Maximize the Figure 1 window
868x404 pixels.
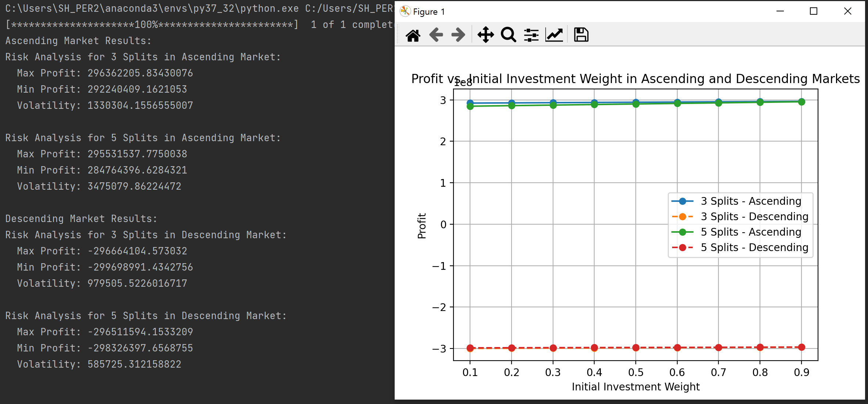pos(814,11)
